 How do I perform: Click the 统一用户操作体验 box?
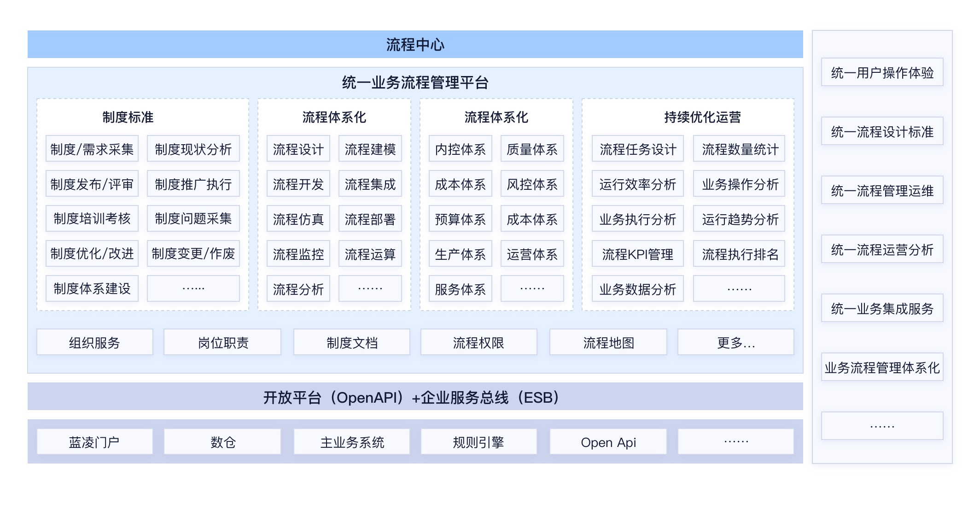point(882,72)
